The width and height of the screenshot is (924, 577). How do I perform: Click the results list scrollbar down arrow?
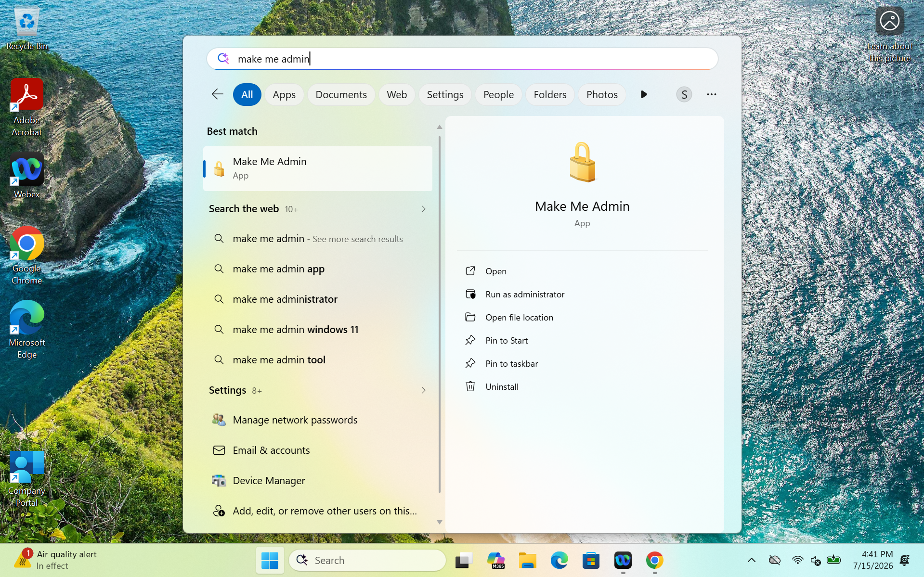[439, 522]
